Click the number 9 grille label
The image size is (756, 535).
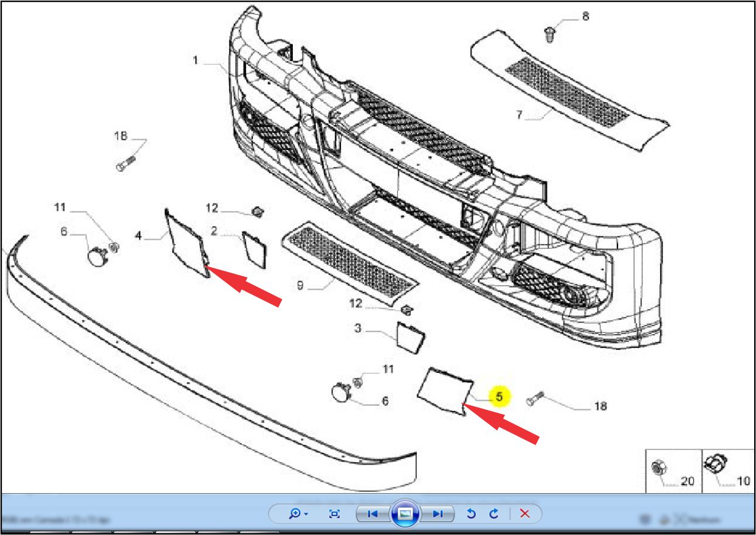300,285
